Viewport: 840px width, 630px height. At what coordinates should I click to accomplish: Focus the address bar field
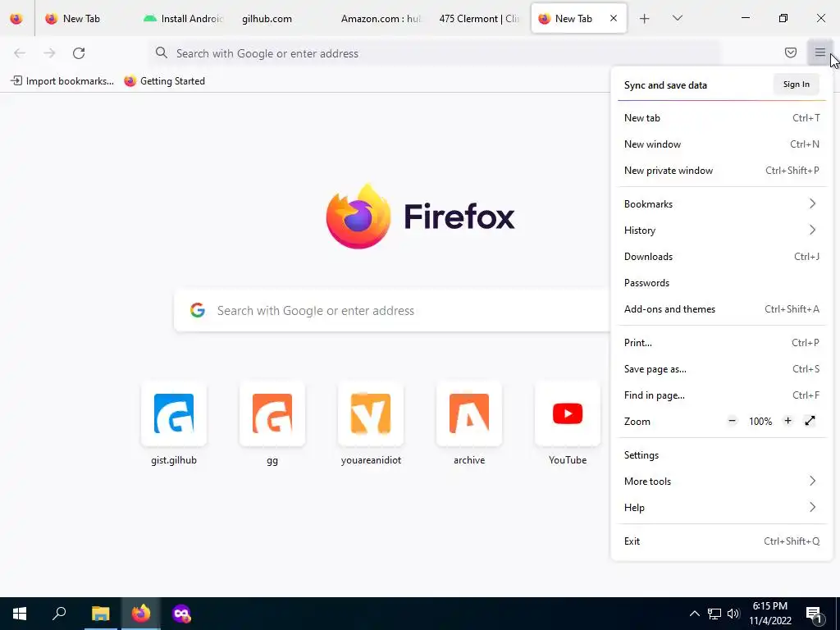[x=434, y=53]
